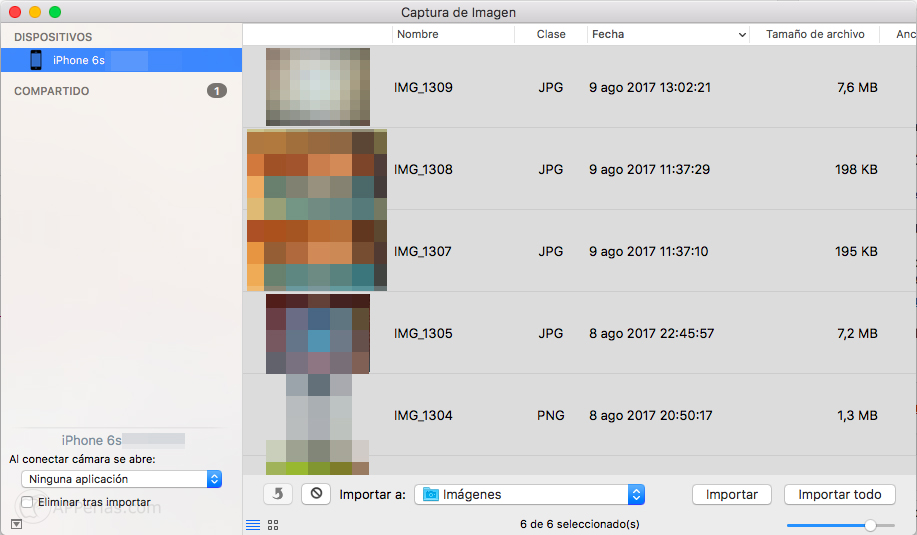Switch to icon grid view
Image resolution: width=917 pixels, height=535 pixels.
[x=273, y=524]
